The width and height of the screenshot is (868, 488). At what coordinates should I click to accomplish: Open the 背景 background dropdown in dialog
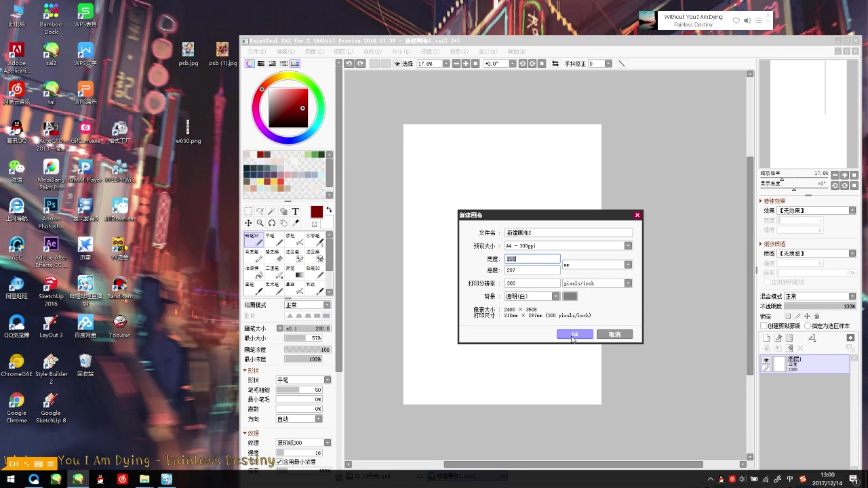coord(555,296)
